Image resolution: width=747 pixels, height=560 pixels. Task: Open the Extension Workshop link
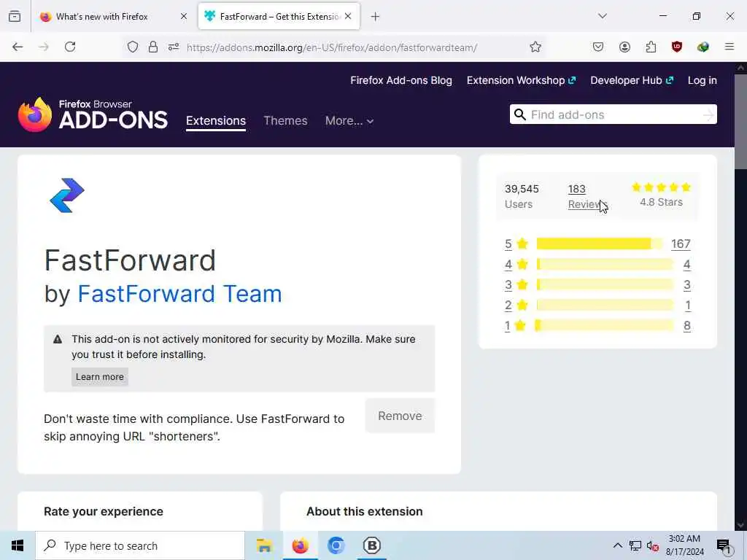521,80
